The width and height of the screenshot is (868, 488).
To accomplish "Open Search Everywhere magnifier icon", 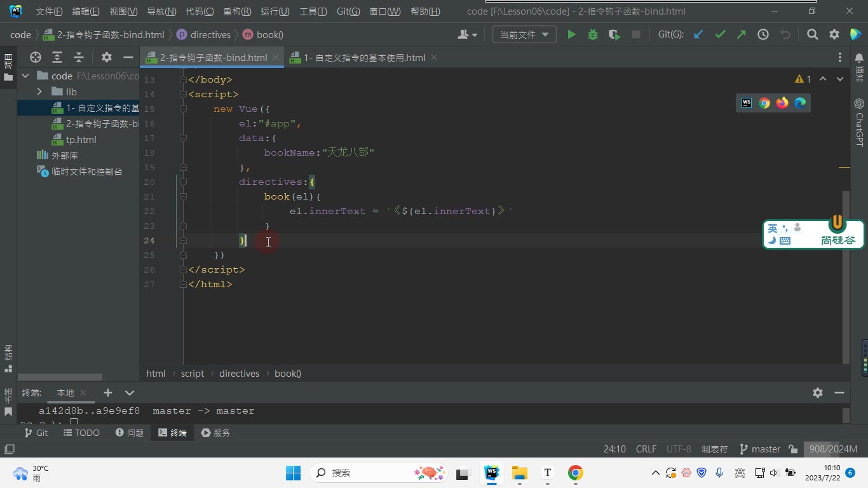I will (813, 35).
